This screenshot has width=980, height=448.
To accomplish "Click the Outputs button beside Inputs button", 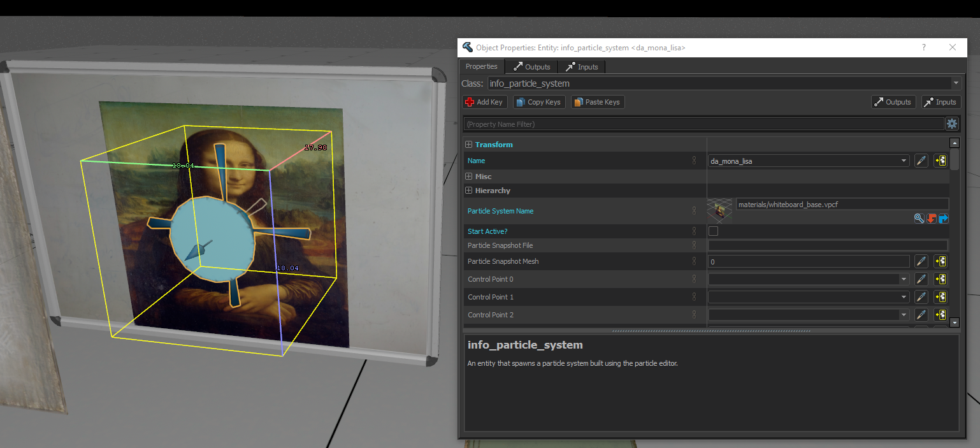I will click(893, 102).
